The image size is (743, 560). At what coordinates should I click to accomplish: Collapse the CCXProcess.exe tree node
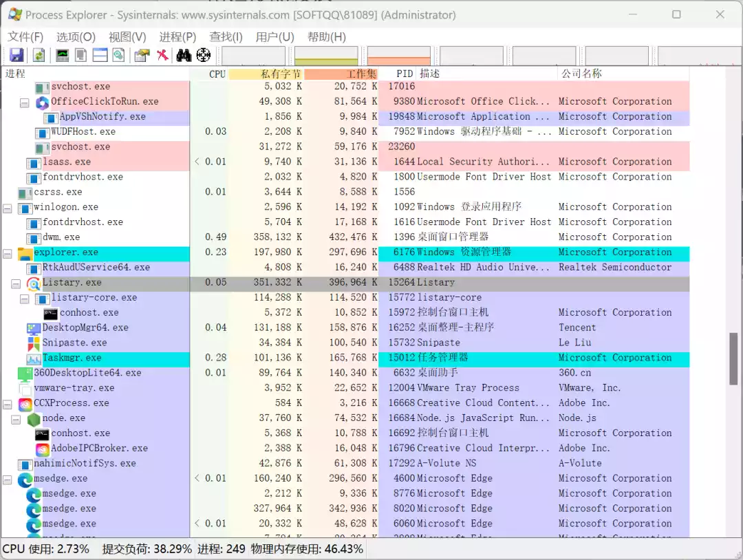coord(8,404)
